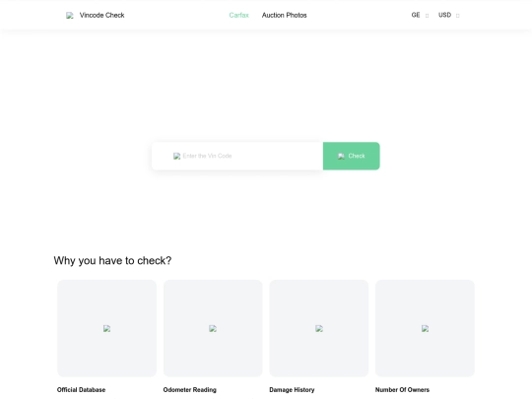Image resolution: width=532 pixels, height=399 pixels.
Task: Click the Odometer Reading heading
Action: tap(190, 390)
